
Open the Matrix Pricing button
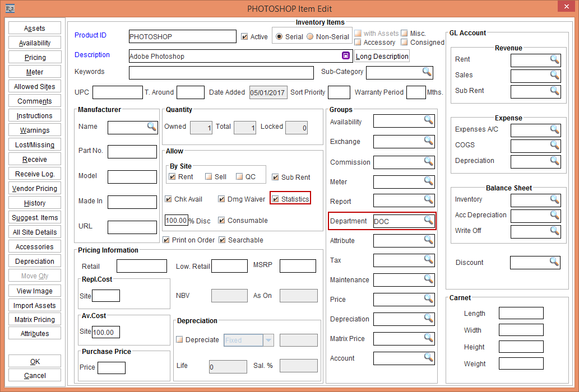pos(35,319)
